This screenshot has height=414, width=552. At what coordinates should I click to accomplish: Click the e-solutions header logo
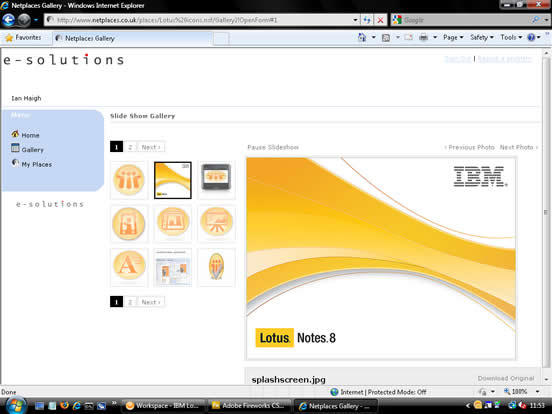pyautogui.click(x=64, y=59)
